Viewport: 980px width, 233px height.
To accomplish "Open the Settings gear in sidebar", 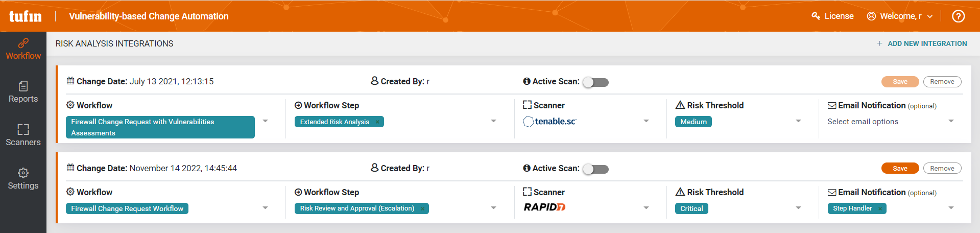I will coord(23,173).
